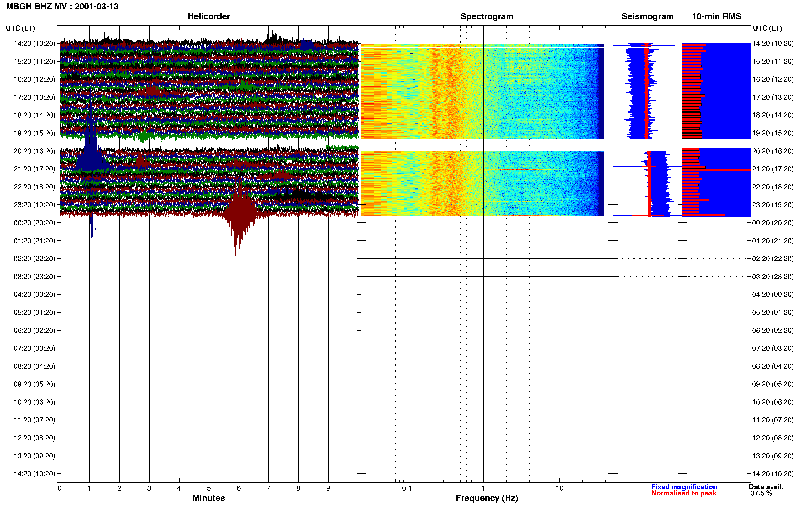Image resolution: width=812 pixels, height=508 pixels.
Task: Click left time label '12:20 (08:20)'
Action: click(34, 438)
